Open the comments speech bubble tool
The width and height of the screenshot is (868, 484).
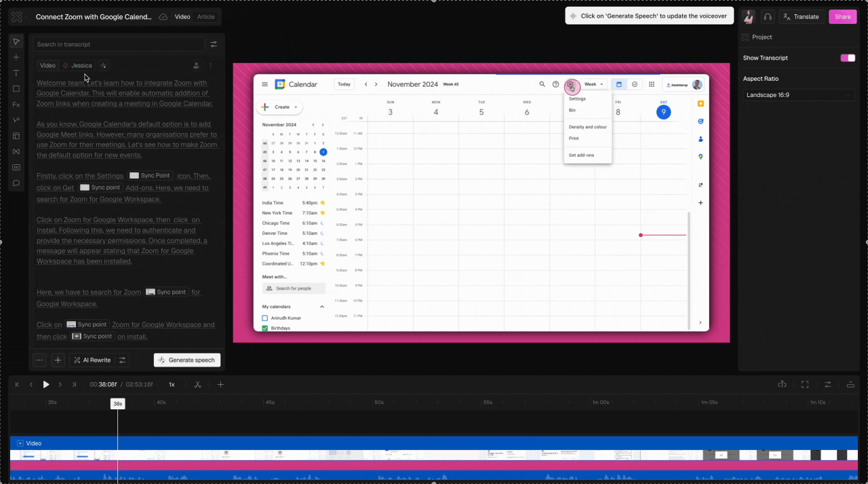(16, 183)
